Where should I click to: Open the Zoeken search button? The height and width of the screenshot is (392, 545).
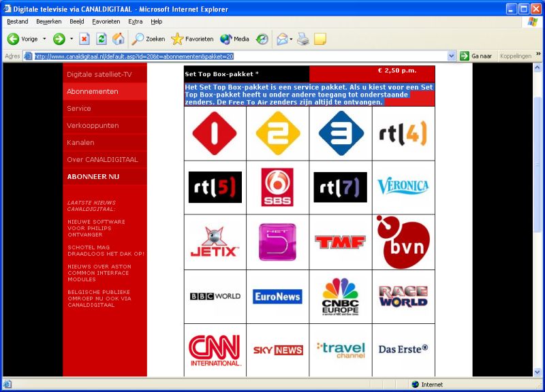coord(149,39)
